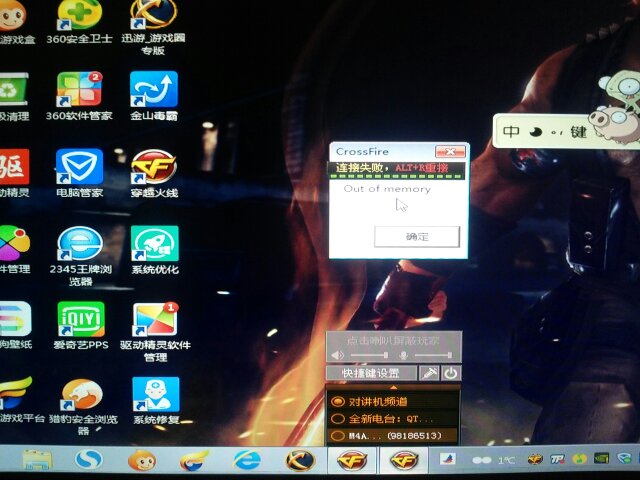
Task: Open the flag icon in system tray
Action: point(448,459)
